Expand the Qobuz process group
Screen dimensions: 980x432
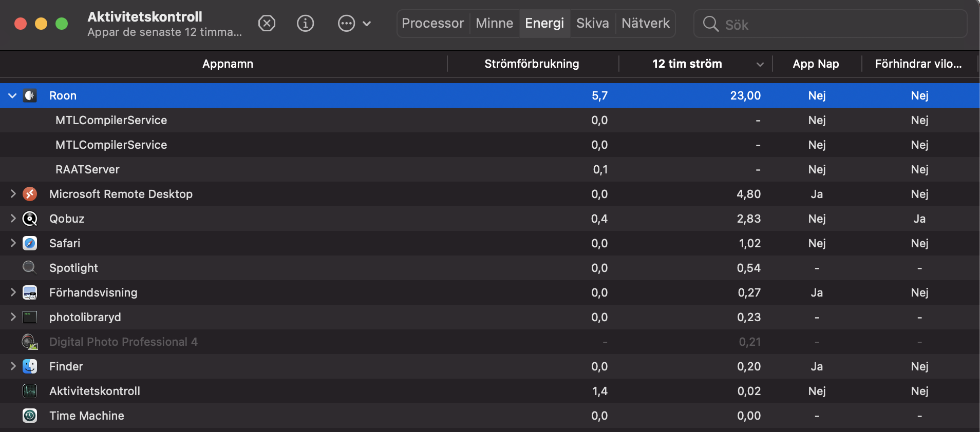pyautogui.click(x=13, y=219)
